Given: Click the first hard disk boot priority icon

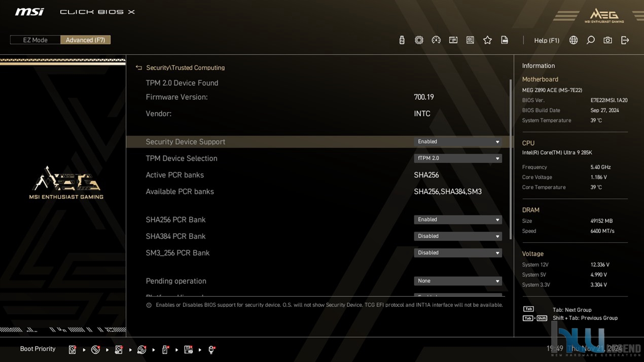Looking at the screenshot, I should (x=73, y=349).
